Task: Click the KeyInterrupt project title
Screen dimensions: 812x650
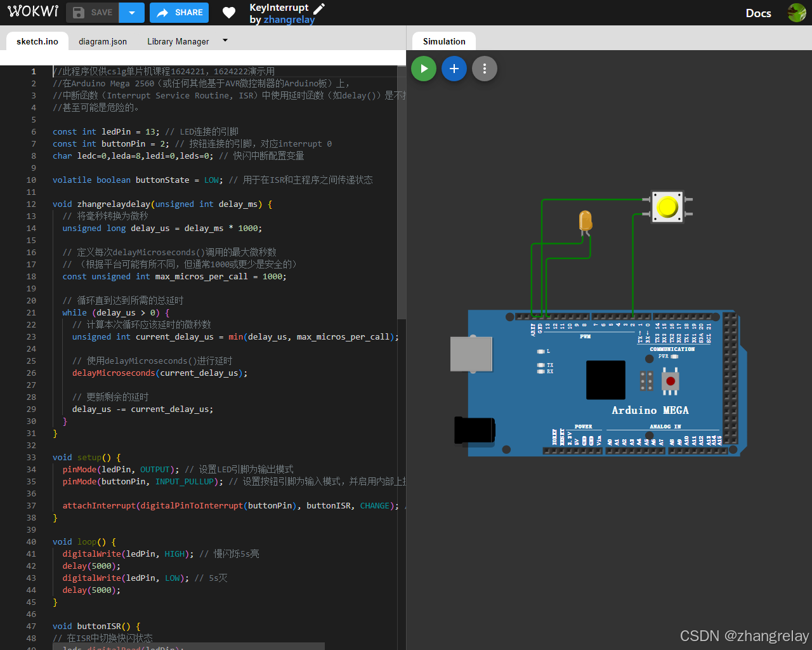Action: [x=279, y=8]
